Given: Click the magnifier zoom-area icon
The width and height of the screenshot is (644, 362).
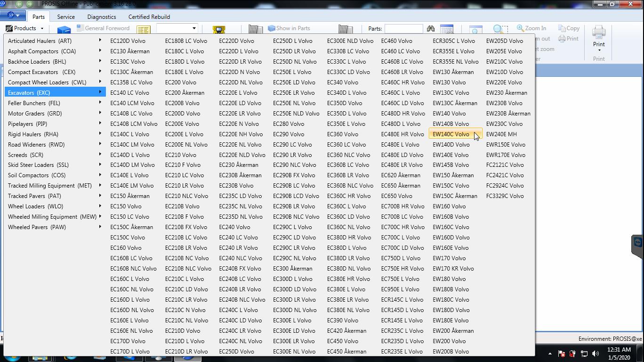Looking at the screenshot, I should tap(500, 30).
